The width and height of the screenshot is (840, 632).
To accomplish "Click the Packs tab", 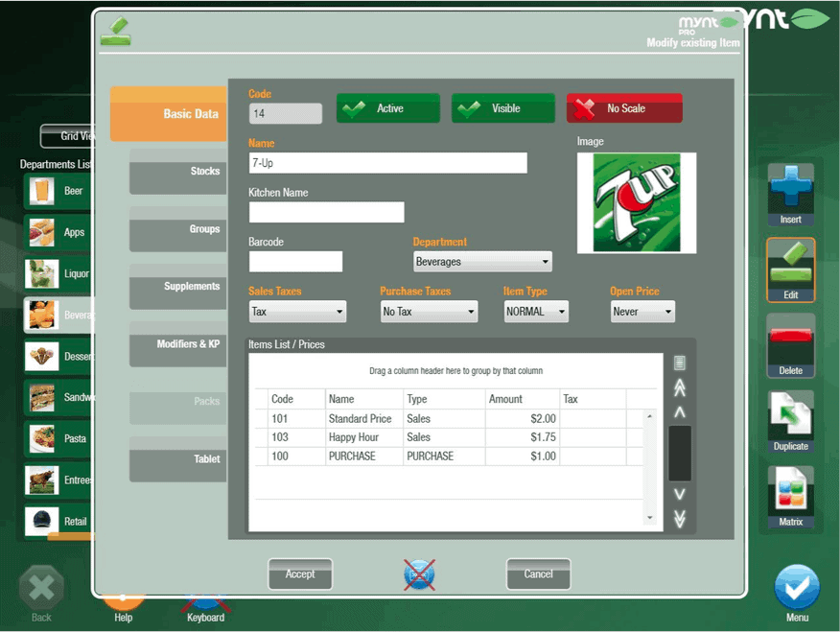I will pyautogui.click(x=177, y=402).
